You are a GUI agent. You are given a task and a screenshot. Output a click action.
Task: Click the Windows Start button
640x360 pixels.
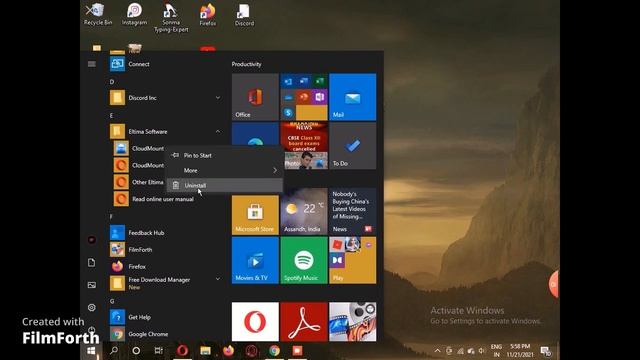click(91, 351)
